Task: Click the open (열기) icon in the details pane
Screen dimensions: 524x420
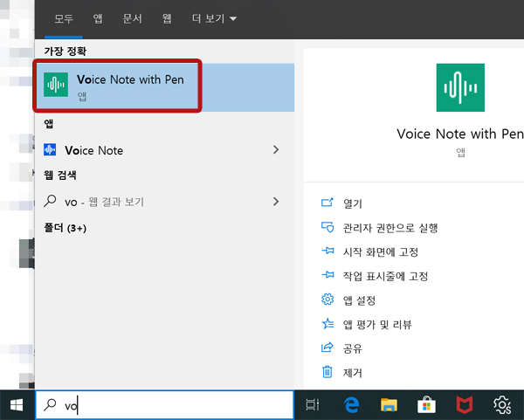Action: point(327,203)
